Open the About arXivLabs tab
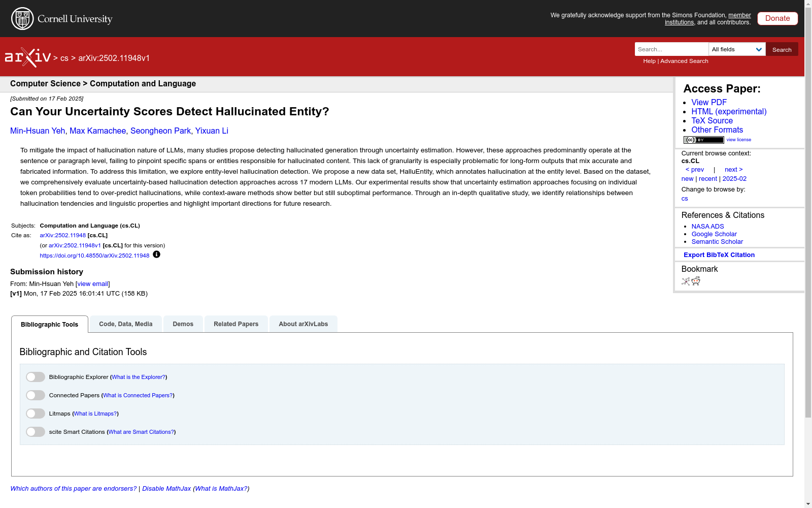Screen dimensions: 812x508 tap(303, 324)
